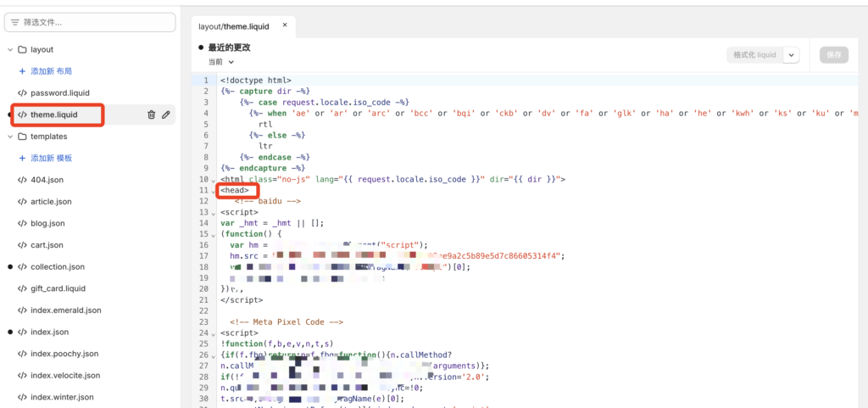
Task: Open index.winter.json file
Action: tap(62, 397)
